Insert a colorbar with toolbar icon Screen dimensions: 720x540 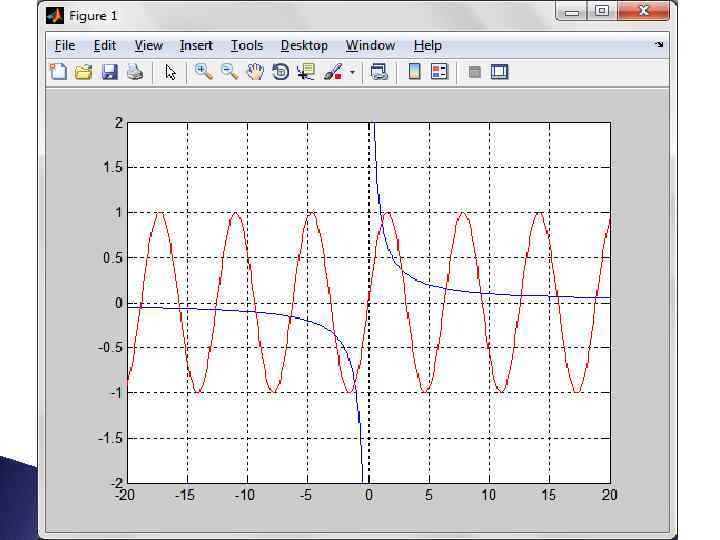pos(414,72)
